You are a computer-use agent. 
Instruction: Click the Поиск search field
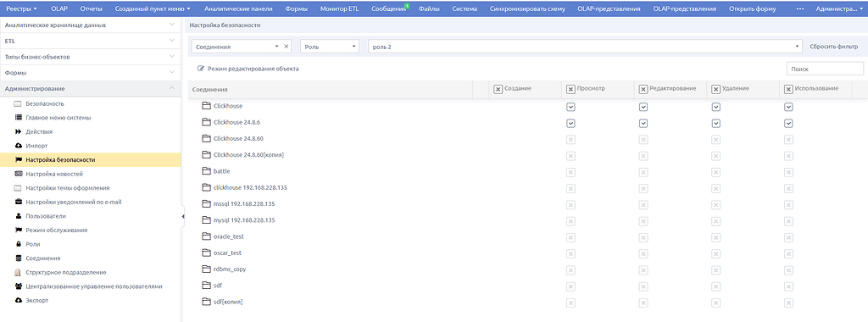point(825,69)
